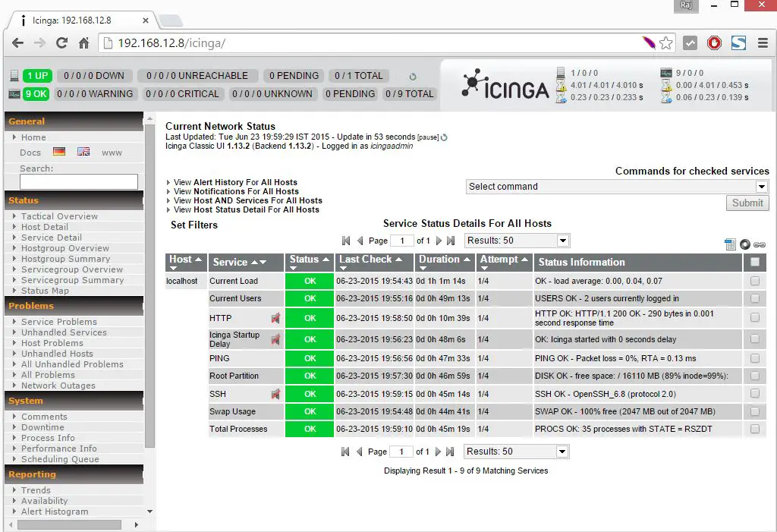Sort by Duration column arrow
The height and width of the screenshot is (532, 777).
coord(467,260)
